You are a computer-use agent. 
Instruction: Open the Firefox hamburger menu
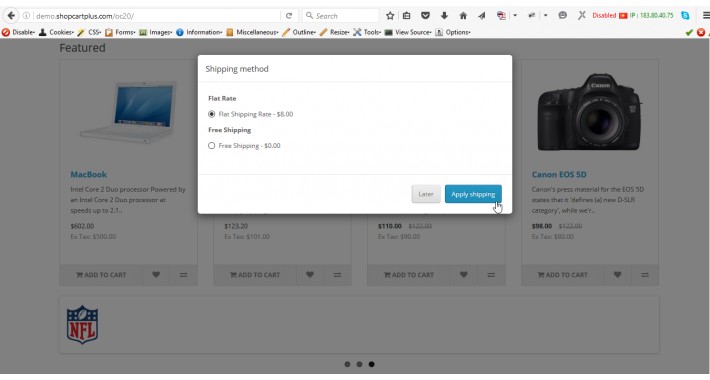pyautogui.click(x=705, y=15)
